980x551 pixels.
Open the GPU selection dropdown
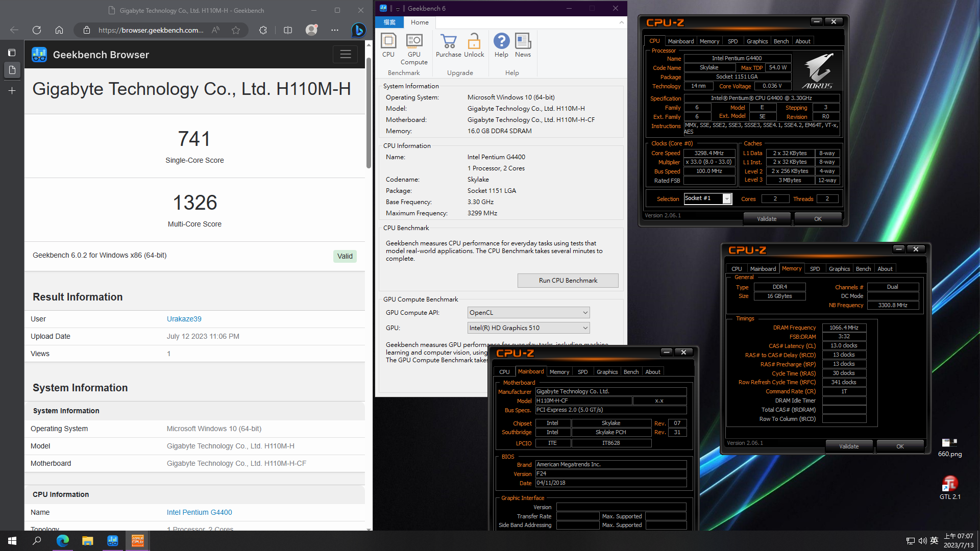pyautogui.click(x=529, y=328)
